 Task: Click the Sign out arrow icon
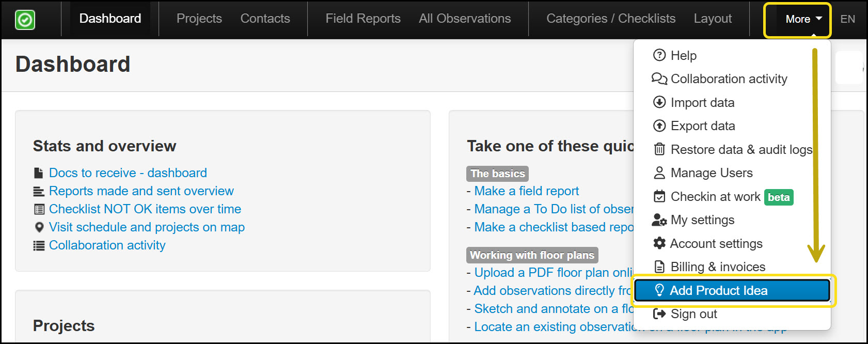[659, 314]
